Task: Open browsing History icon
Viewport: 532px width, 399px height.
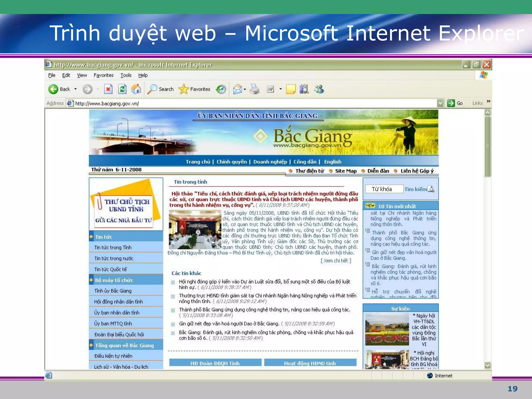Action: coord(221,89)
